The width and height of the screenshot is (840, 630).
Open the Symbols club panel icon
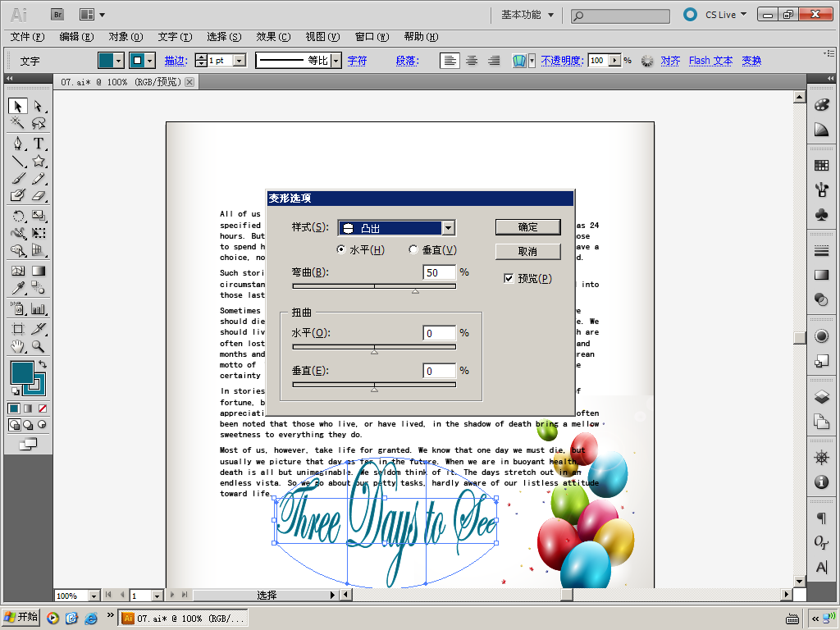[821, 215]
